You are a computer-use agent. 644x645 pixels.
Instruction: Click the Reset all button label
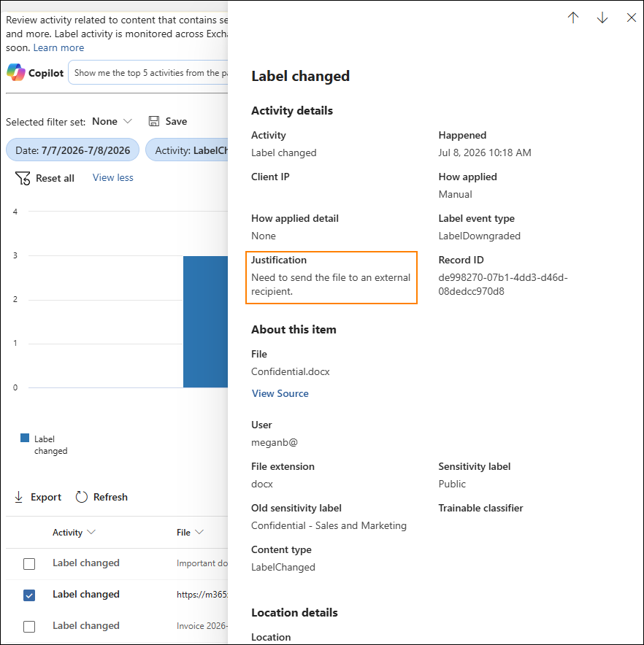pos(55,178)
